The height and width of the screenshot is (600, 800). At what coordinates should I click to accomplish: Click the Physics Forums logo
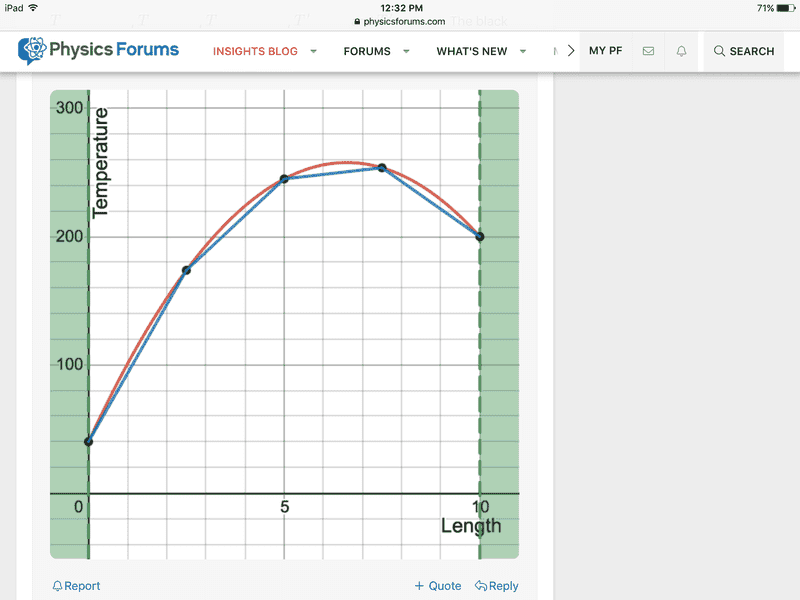pyautogui.click(x=98, y=51)
